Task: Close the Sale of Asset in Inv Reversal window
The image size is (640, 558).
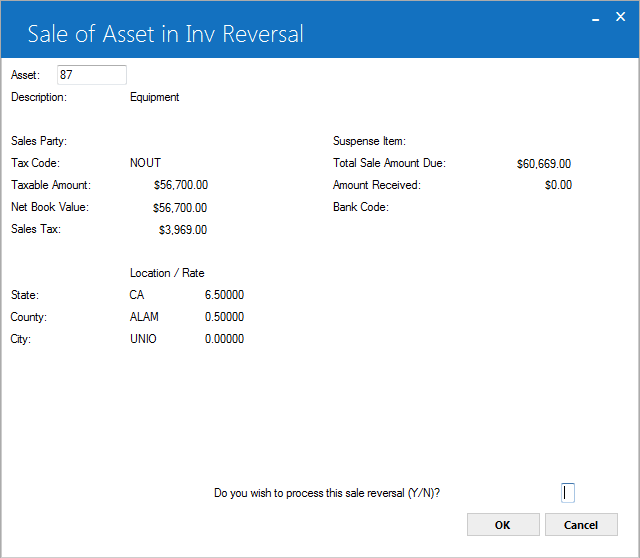Action: click(x=620, y=17)
